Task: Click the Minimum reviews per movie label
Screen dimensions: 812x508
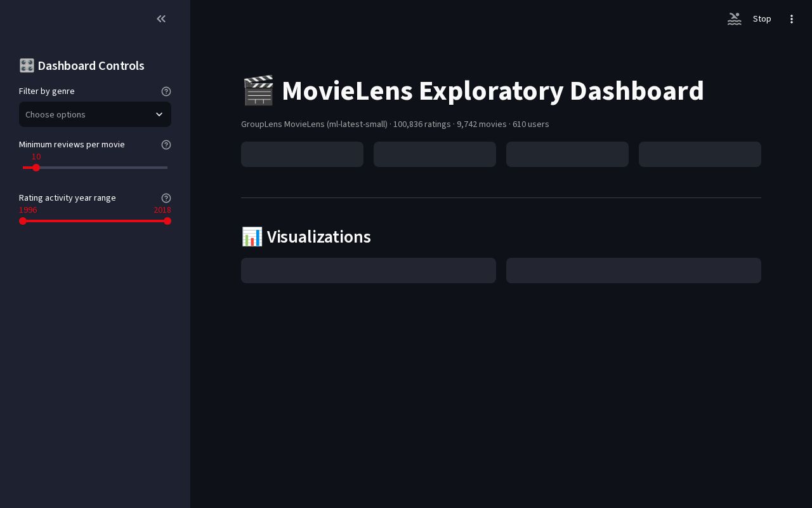Action: (72, 145)
